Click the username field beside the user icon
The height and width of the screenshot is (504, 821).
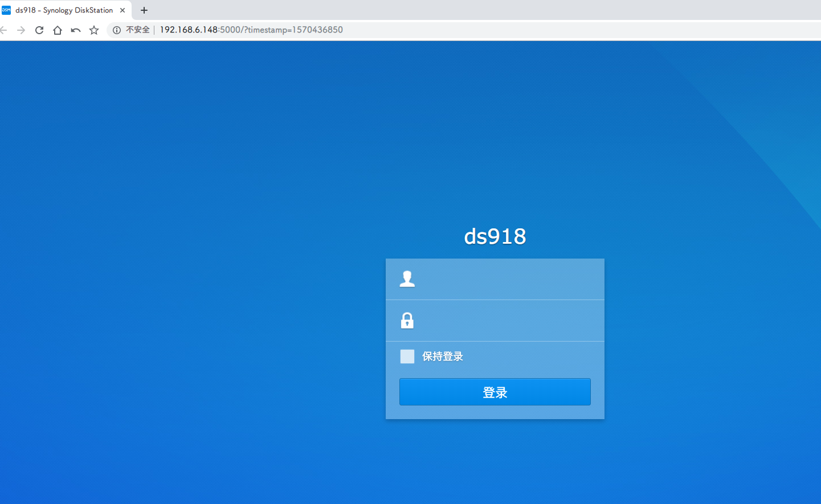[495, 279]
